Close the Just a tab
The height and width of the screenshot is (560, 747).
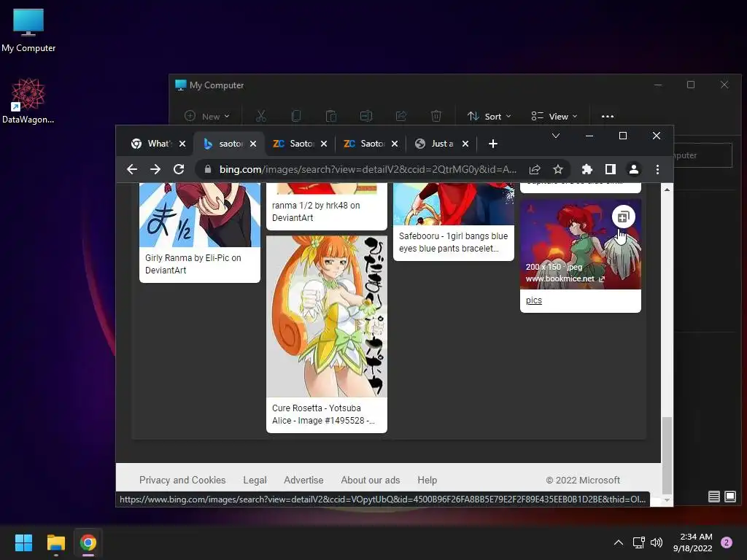tap(465, 144)
